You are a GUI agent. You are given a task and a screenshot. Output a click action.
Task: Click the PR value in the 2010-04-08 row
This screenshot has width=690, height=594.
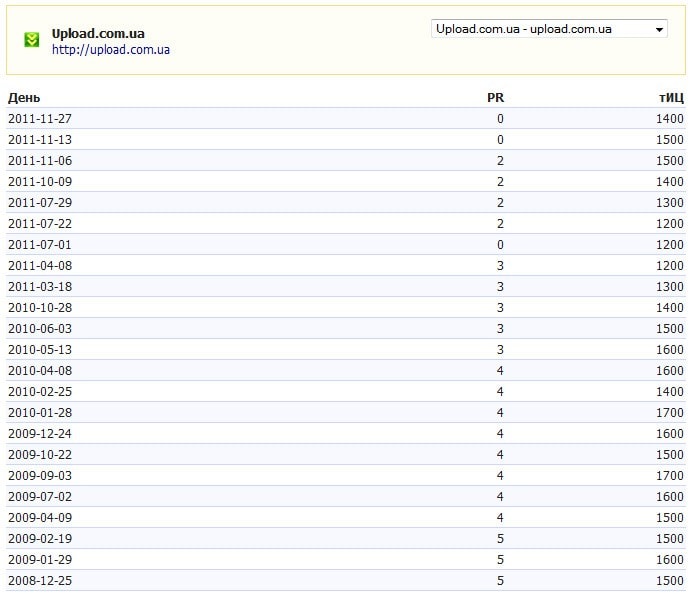pyautogui.click(x=500, y=371)
